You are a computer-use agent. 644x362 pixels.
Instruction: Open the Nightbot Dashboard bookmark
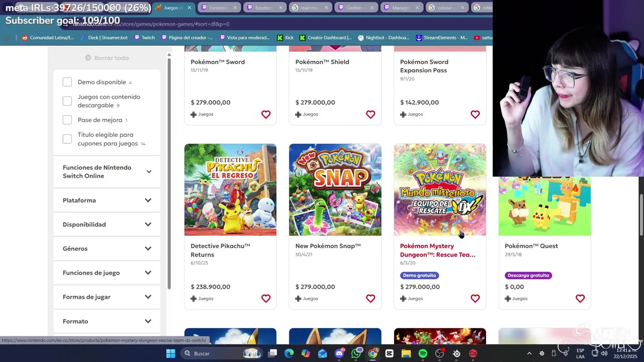[383, 38]
